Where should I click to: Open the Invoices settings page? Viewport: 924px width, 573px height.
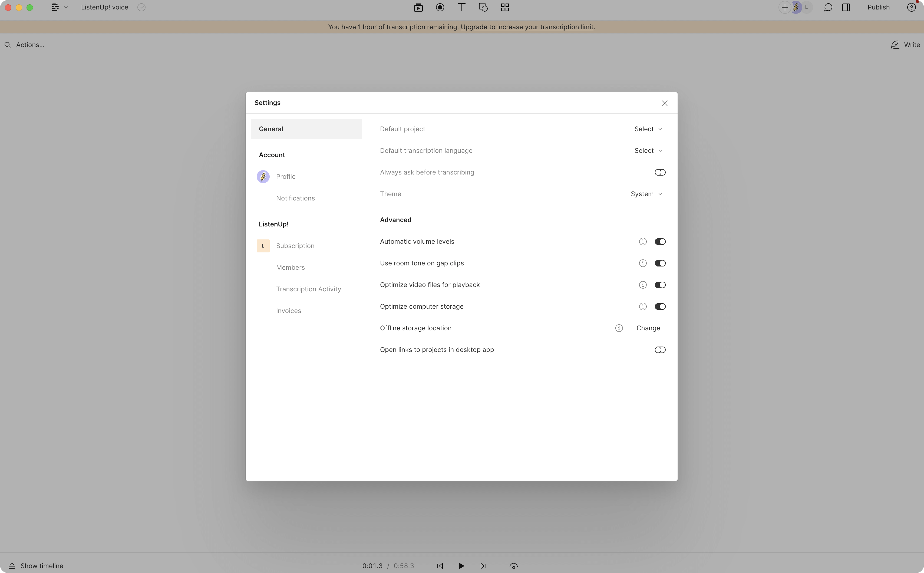(288, 311)
